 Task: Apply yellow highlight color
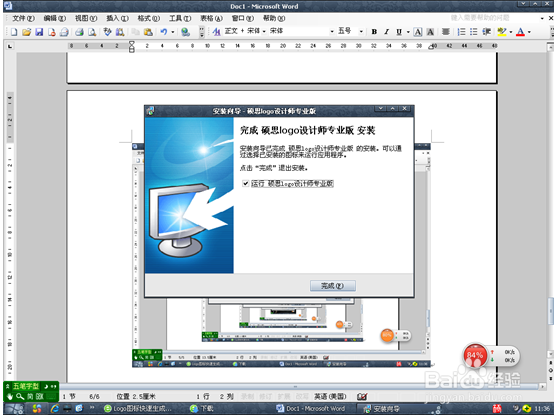tap(502, 32)
